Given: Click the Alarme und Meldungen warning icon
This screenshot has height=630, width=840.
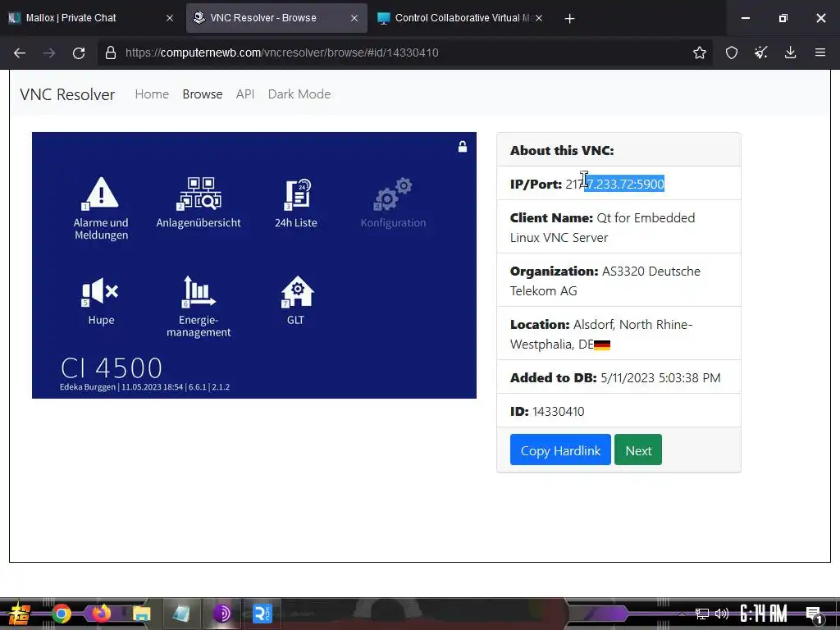Looking at the screenshot, I should coord(101,193).
